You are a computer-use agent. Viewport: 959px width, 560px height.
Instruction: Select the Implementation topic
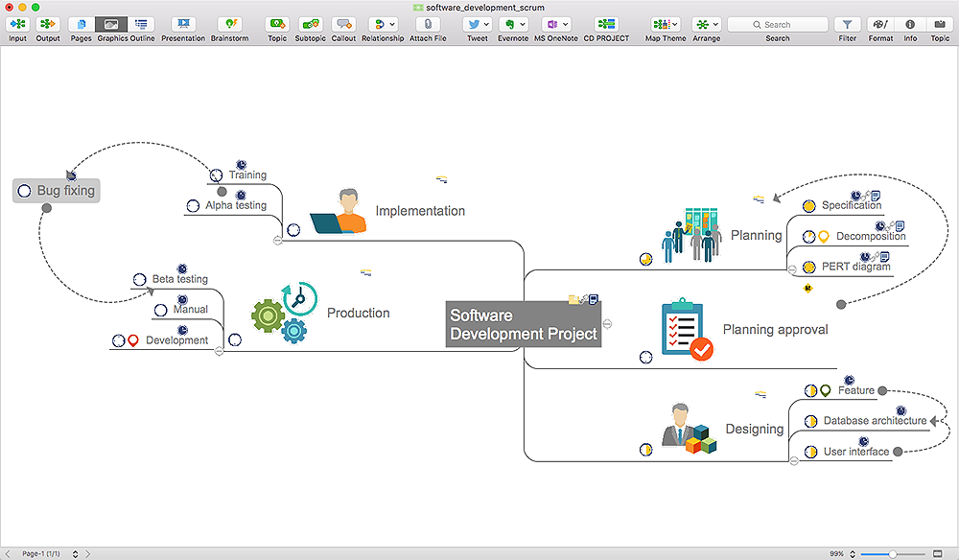click(x=420, y=211)
